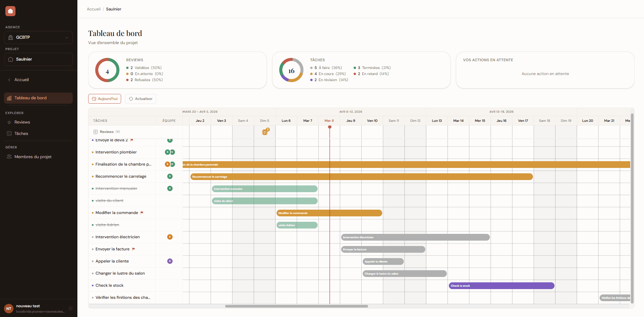This screenshot has height=317, width=644.
Task: Click the purple avatar for Appeler la cliente
Action: (170, 261)
